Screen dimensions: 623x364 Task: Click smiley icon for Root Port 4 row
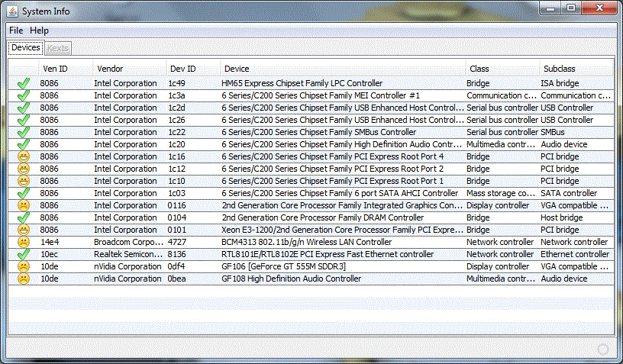coord(24,156)
